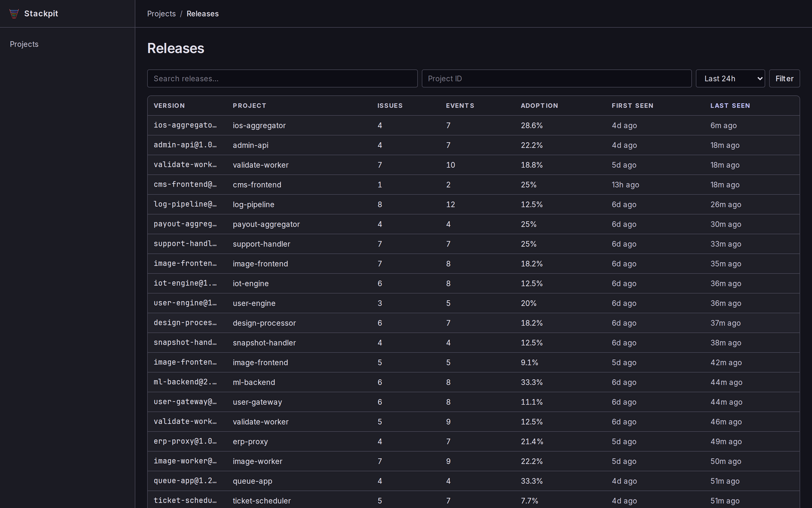
Task: Open the Stackpit home link
Action: click(x=34, y=14)
